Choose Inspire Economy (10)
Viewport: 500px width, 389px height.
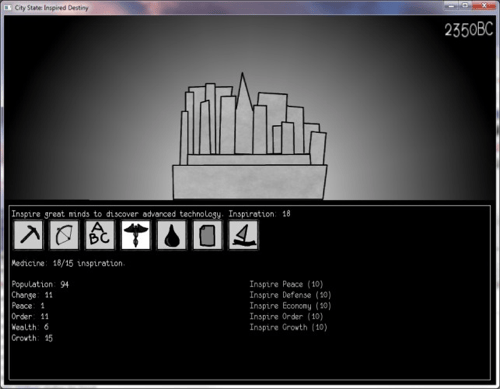pos(290,306)
